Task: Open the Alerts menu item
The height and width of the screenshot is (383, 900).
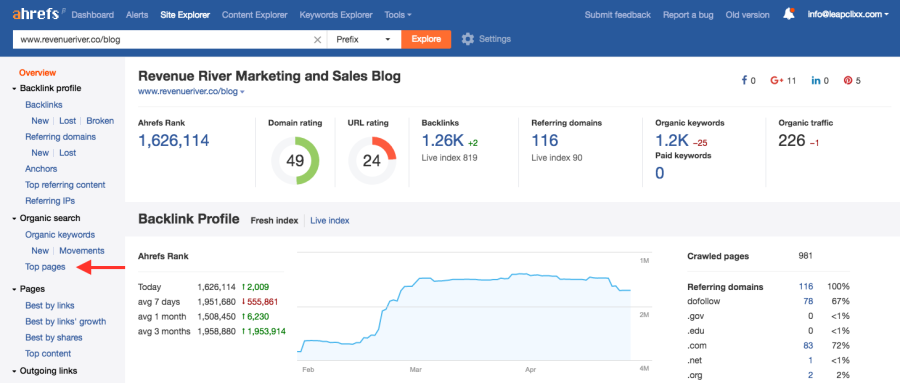Action: click(x=137, y=15)
